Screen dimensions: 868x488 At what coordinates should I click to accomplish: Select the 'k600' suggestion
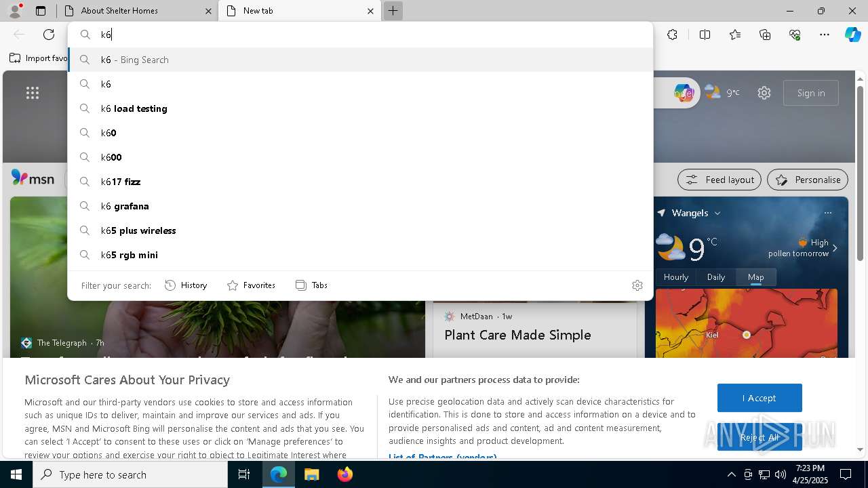tap(360, 157)
